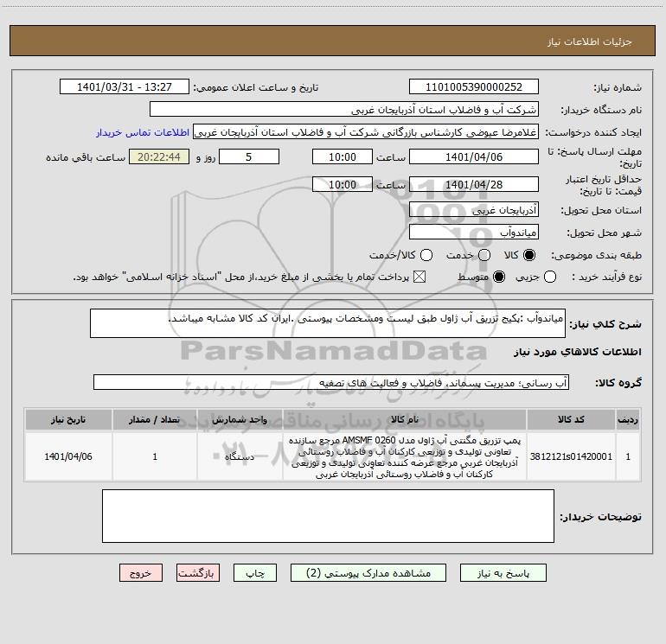Click the نام دستگاه خریدار field

click(344, 109)
